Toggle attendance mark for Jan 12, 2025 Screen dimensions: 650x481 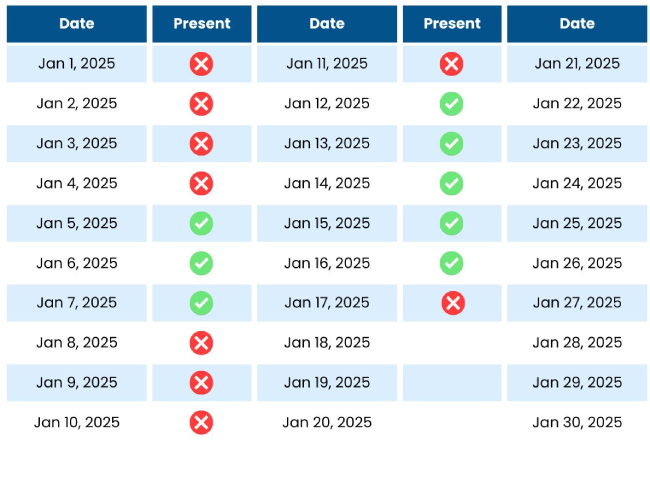point(451,104)
